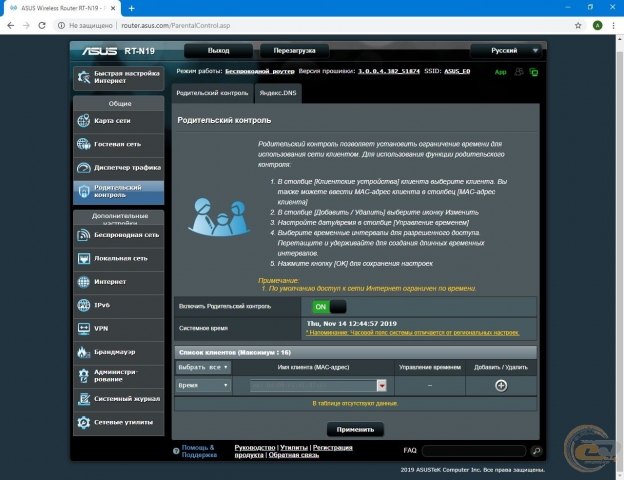The image size is (624, 480).
Task: Open Интернет globe icon in sidebar
Action: tap(84, 282)
